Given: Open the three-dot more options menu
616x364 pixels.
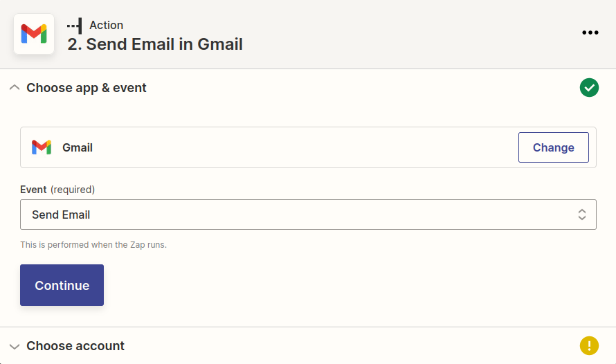Looking at the screenshot, I should pos(590,33).
